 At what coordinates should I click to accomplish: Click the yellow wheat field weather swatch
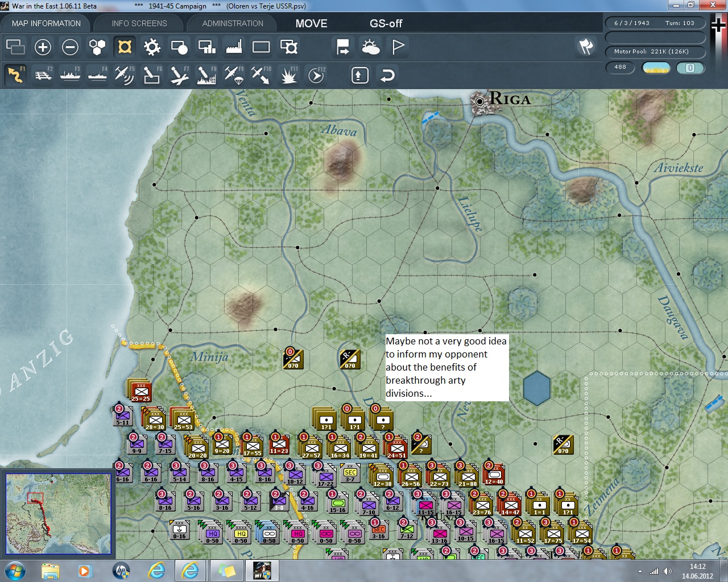[656, 68]
